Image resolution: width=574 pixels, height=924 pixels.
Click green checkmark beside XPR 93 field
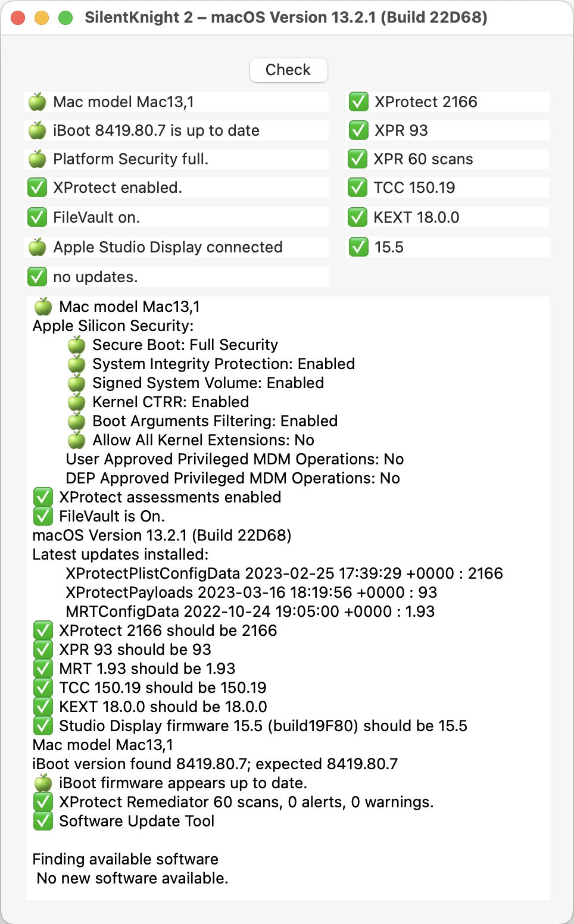pos(358,130)
